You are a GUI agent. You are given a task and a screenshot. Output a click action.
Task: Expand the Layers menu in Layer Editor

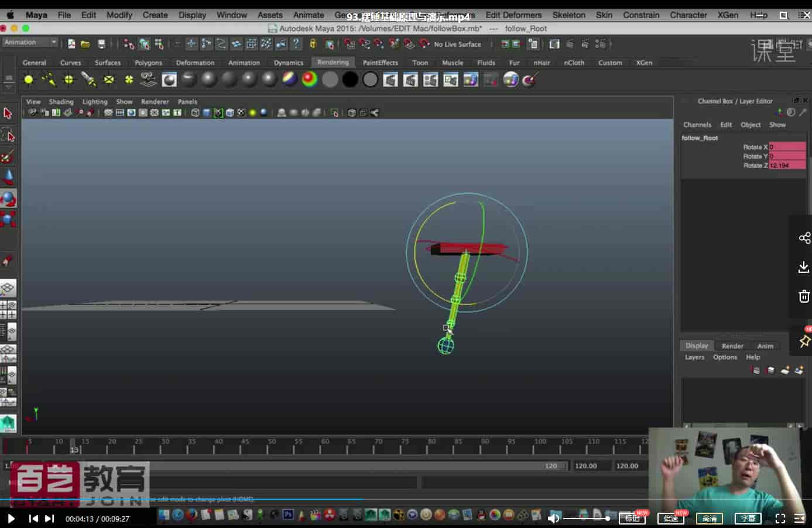tap(694, 357)
